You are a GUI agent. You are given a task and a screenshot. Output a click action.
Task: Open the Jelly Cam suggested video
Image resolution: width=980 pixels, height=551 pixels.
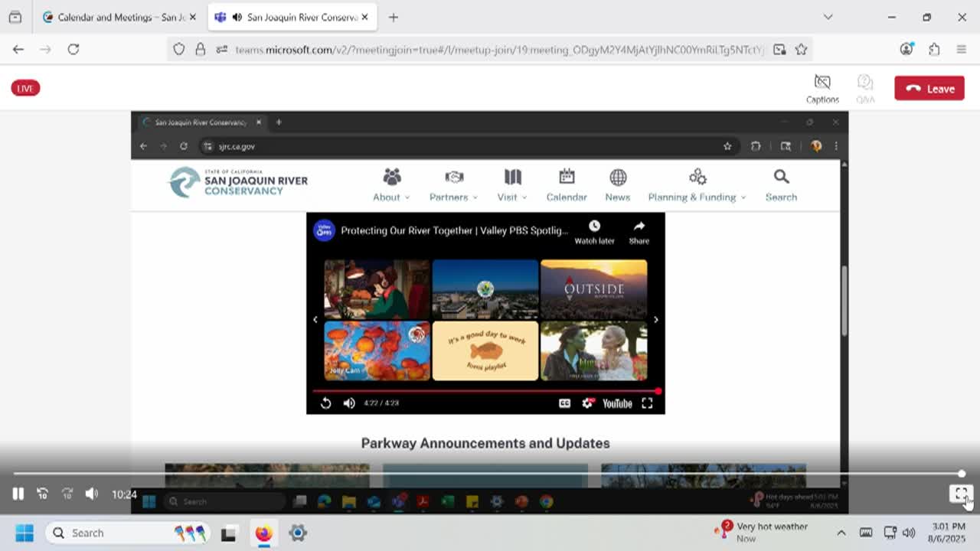377,350
